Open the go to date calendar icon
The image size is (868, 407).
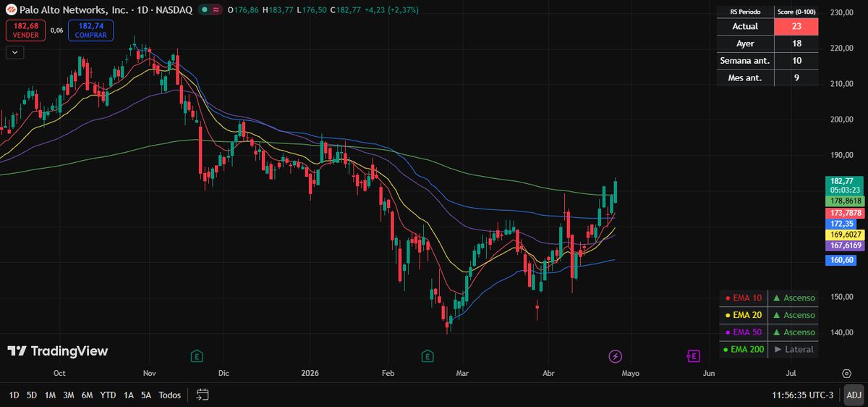click(203, 395)
